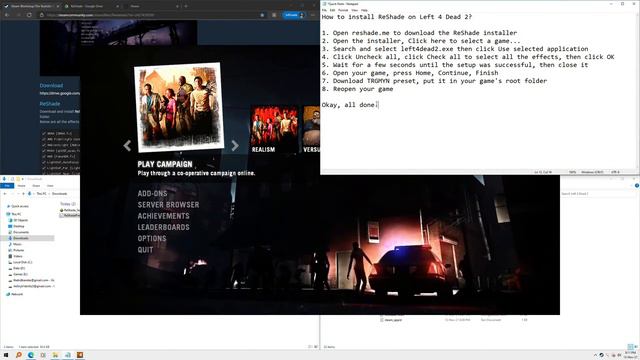Open the File tab in File Explorer

(x=7, y=186)
